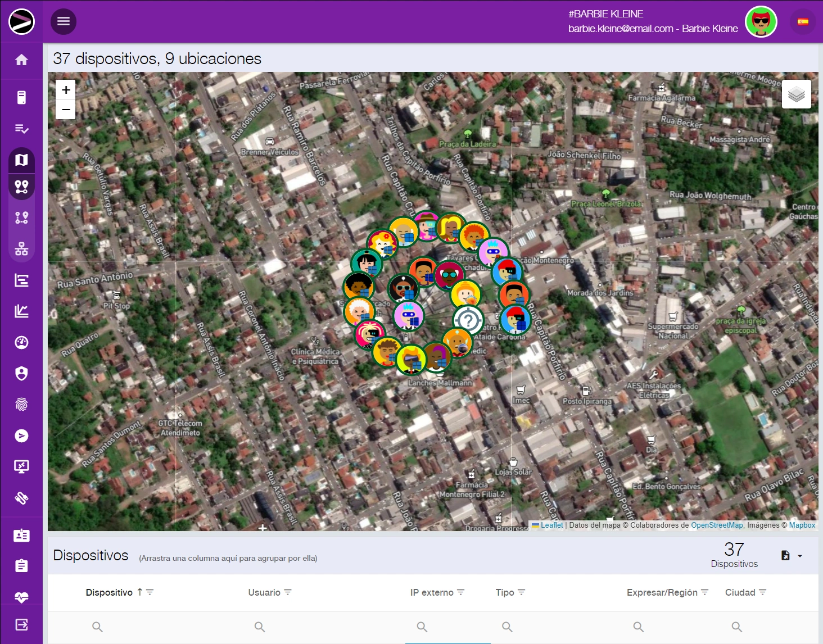Viewport: 823px width, 644px height.
Task: Click the heart monitor icon in sidebar
Action: tap(21, 597)
